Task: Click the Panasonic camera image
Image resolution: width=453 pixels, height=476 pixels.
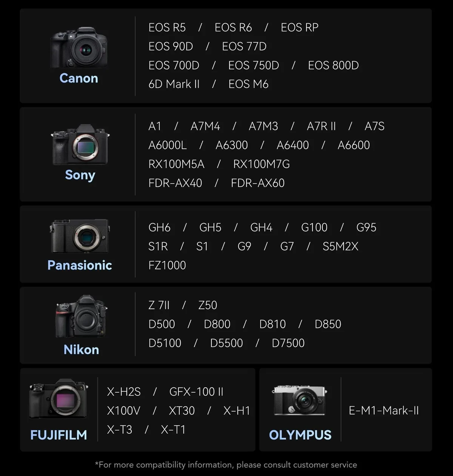Action: click(80, 236)
